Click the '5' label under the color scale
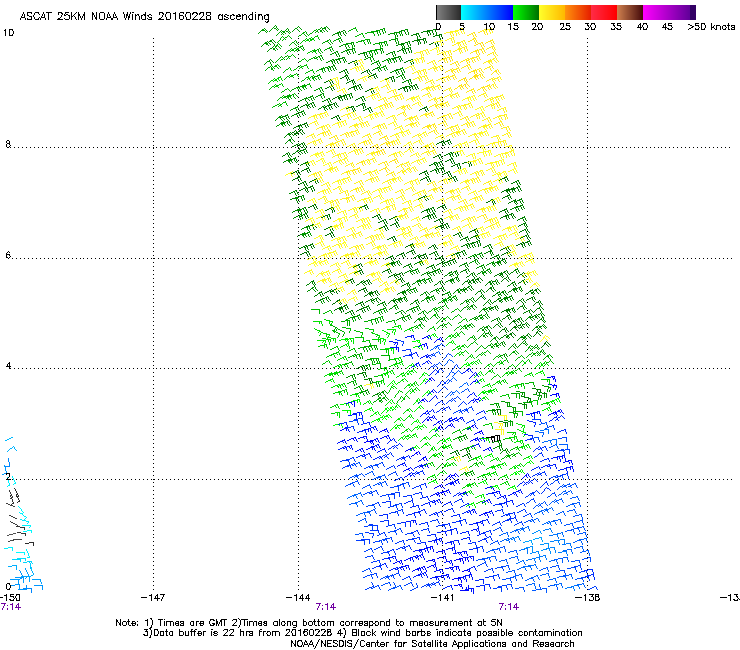740x650 pixels. pos(462,27)
